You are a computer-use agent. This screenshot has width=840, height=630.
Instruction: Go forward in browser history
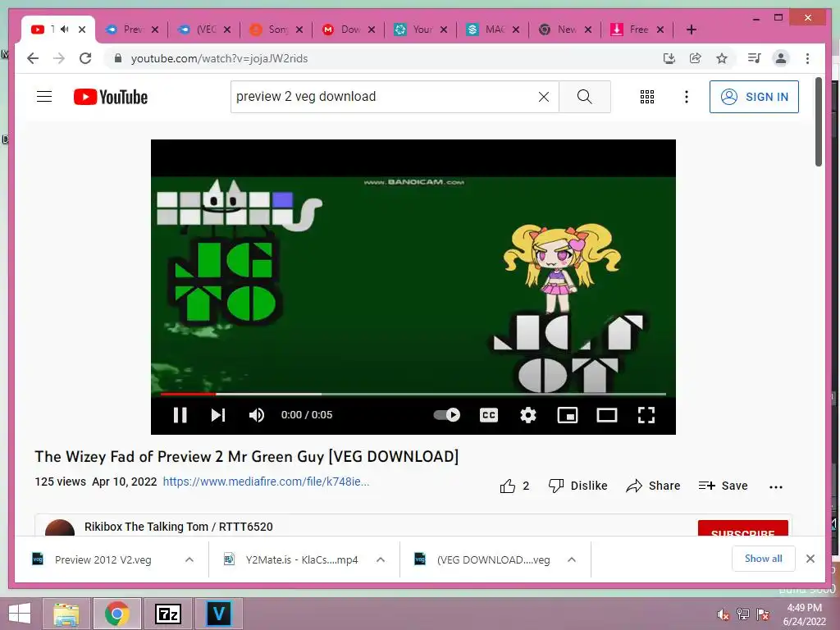point(59,58)
